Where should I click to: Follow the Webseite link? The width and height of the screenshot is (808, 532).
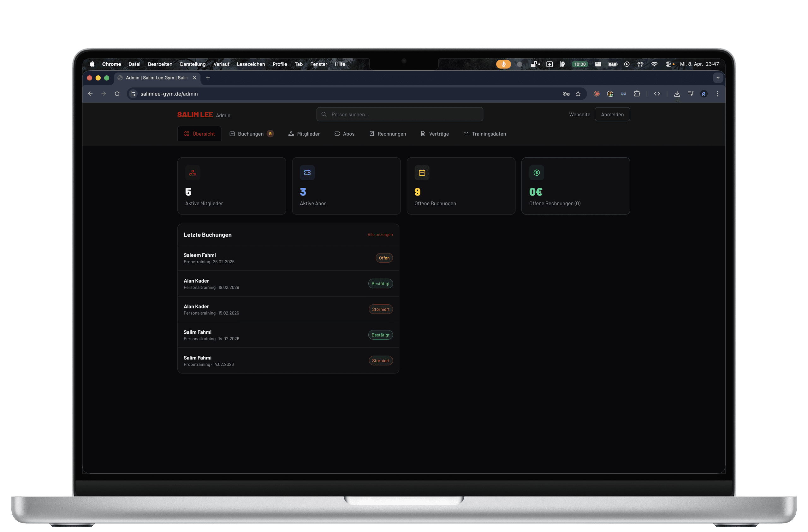pyautogui.click(x=579, y=114)
